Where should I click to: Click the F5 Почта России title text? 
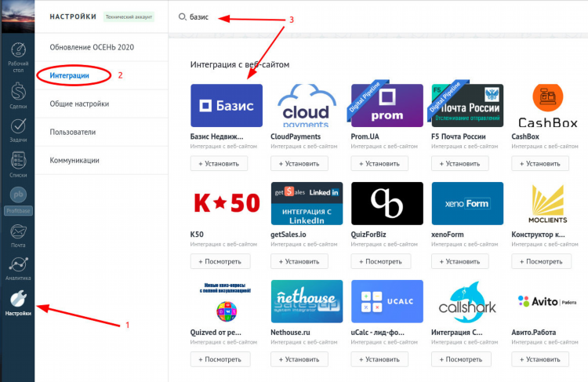[x=459, y=136]
